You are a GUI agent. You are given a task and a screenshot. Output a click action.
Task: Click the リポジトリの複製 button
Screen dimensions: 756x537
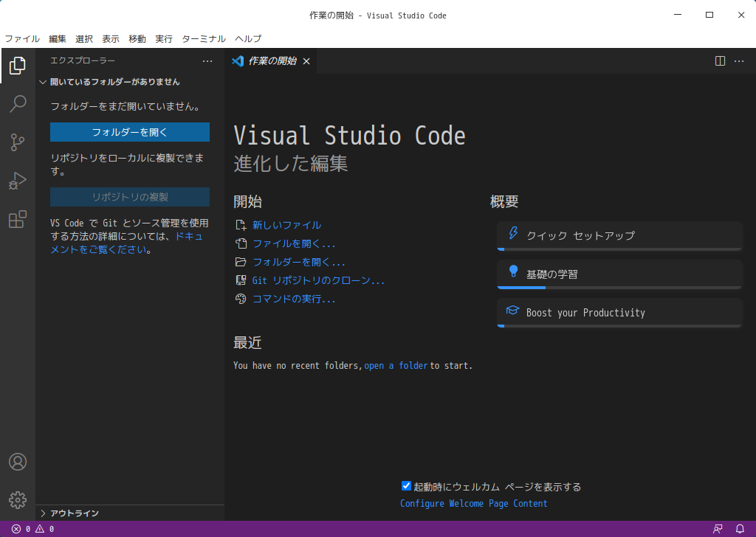[130, 197]
